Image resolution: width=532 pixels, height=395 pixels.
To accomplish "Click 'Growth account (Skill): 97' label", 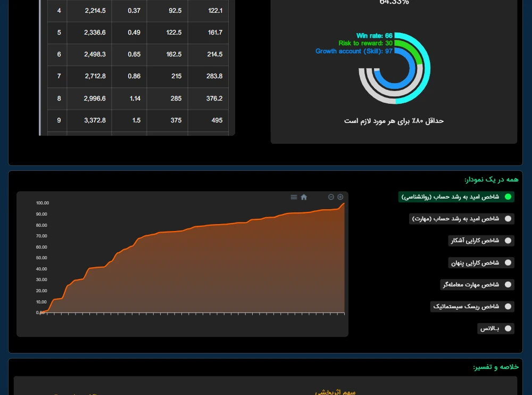I will pos(354,51).
